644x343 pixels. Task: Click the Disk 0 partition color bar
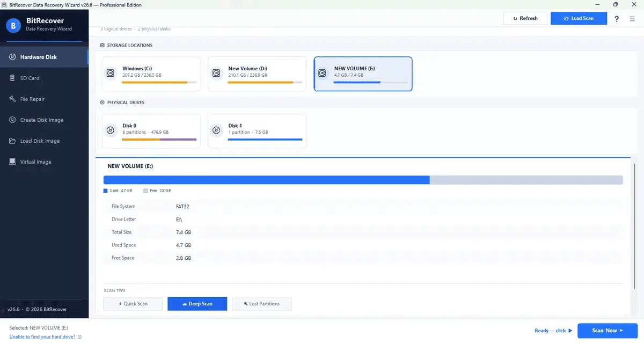pyautogui.click(x=159, y=140)
